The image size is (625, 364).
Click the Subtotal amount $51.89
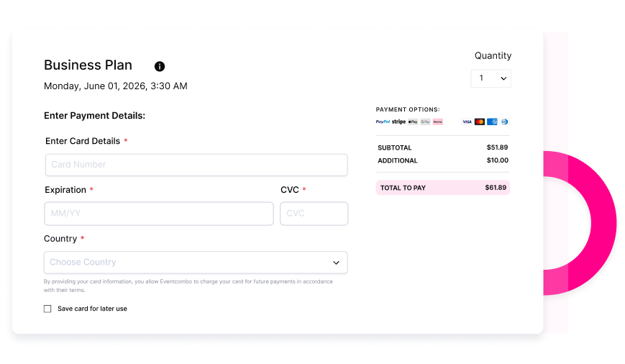(x=497, y=147)
